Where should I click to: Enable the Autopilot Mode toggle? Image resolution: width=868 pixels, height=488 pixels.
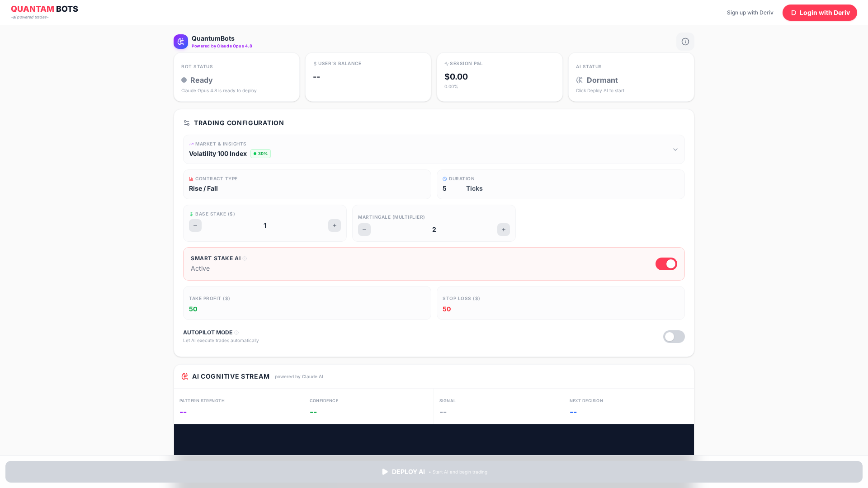(x=674, y=337)
